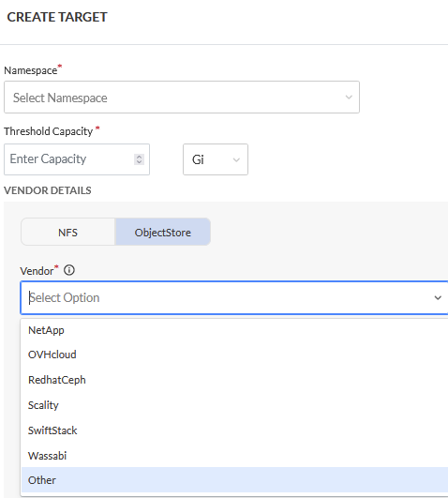Click the Vendor info icon

(69, 270)
